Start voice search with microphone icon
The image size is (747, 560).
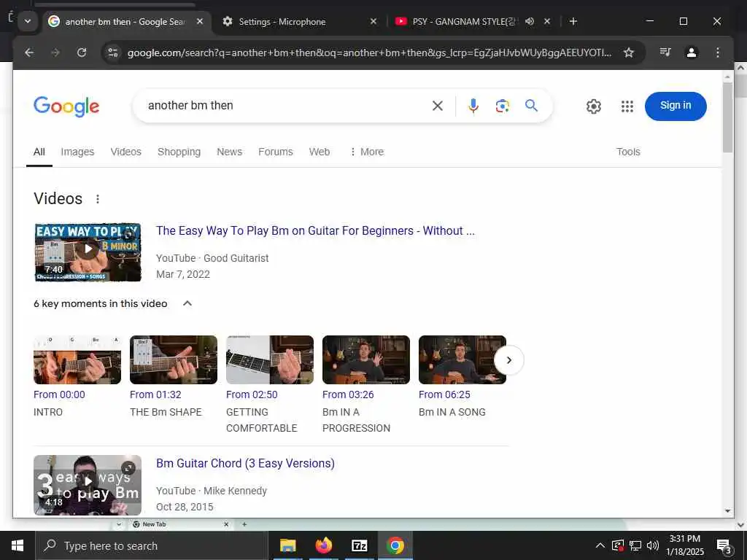(473, 106)
